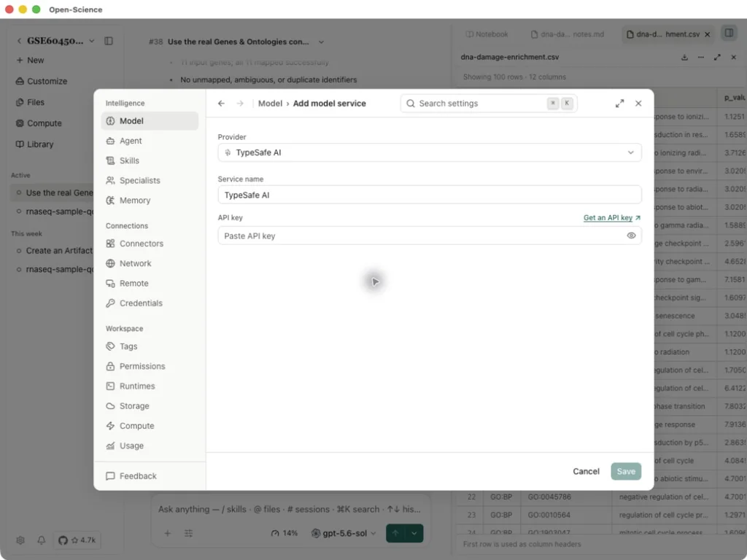Cancel adding the model service

(x=586, y=472)
